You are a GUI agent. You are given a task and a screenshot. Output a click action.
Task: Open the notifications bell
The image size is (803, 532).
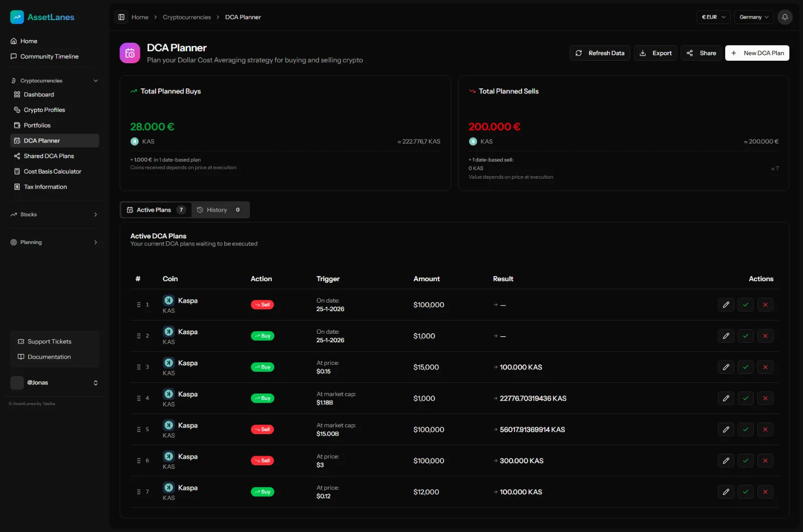785,17
